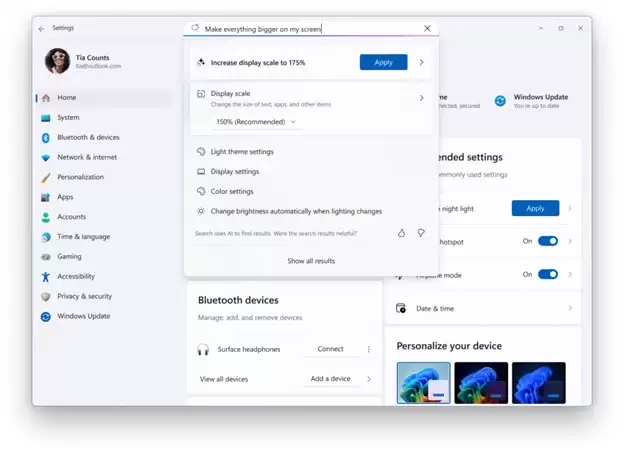Expand the Display scale result chevron
This screenshot has height=454, width=624.
click(x=421, y=98)
